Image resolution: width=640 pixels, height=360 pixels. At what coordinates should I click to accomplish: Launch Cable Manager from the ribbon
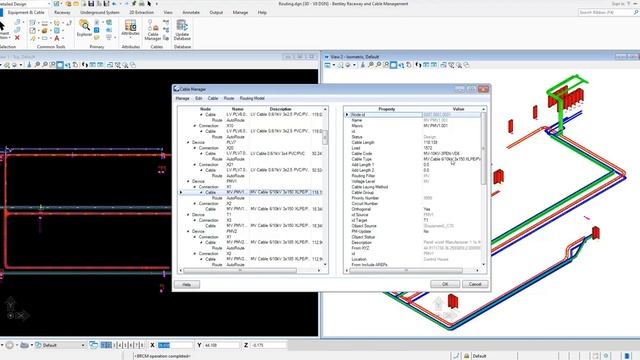pos(153,30)
